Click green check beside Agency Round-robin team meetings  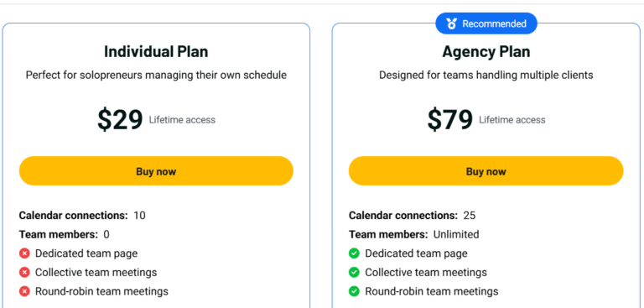tap(354, 291)
